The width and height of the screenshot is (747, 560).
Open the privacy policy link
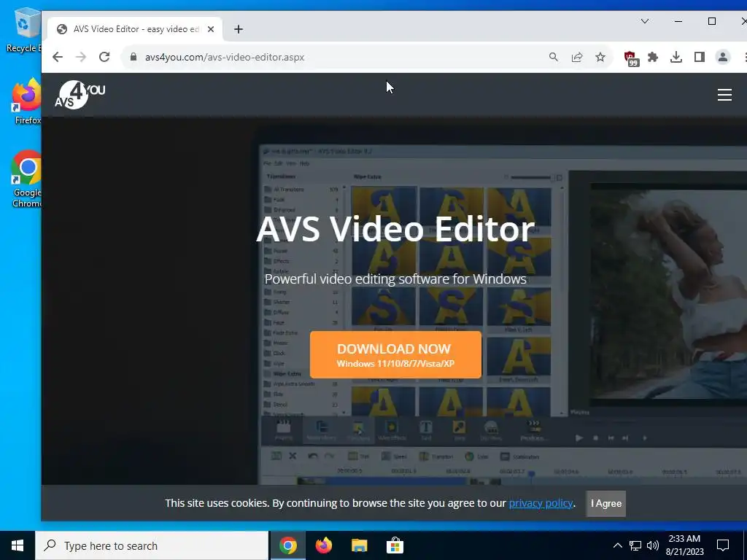point(541,503)
